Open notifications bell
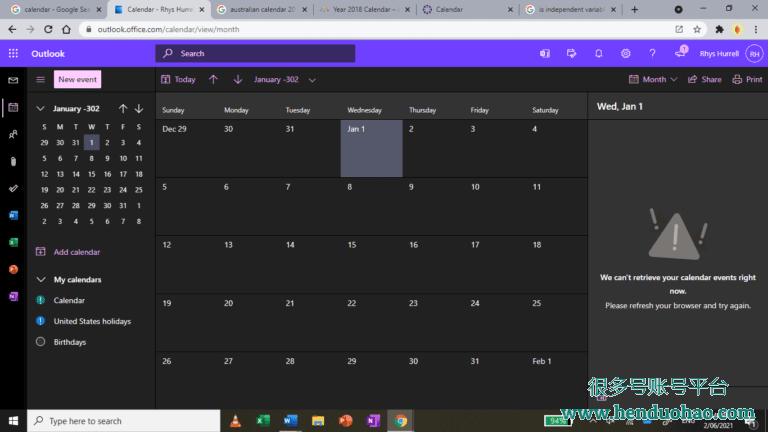The width and height of the screenshot is (768, 432). coord(599,53)
